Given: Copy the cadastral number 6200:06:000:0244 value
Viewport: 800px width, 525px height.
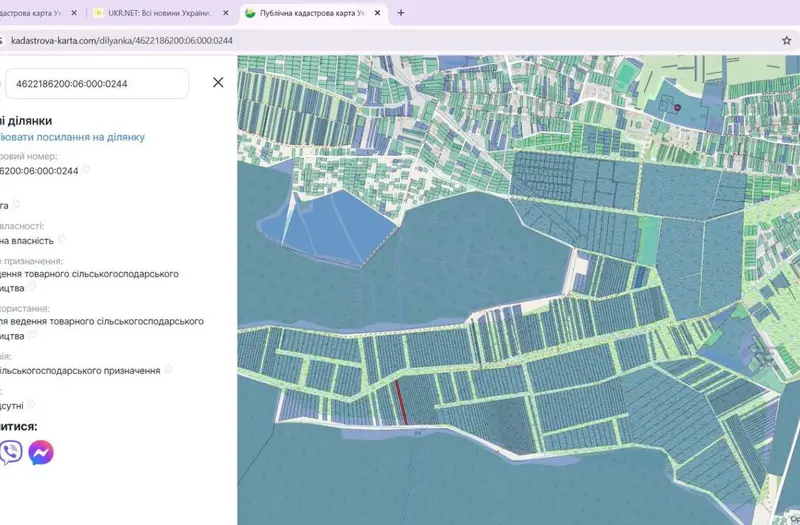Looking at the screenshot, I should pos(86,169).
